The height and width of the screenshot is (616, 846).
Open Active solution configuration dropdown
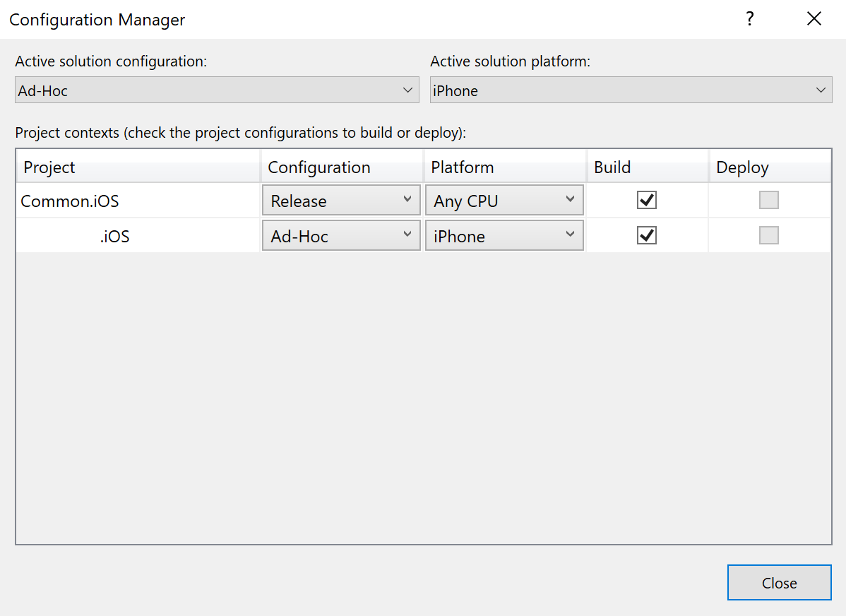[x=216, y=90]
